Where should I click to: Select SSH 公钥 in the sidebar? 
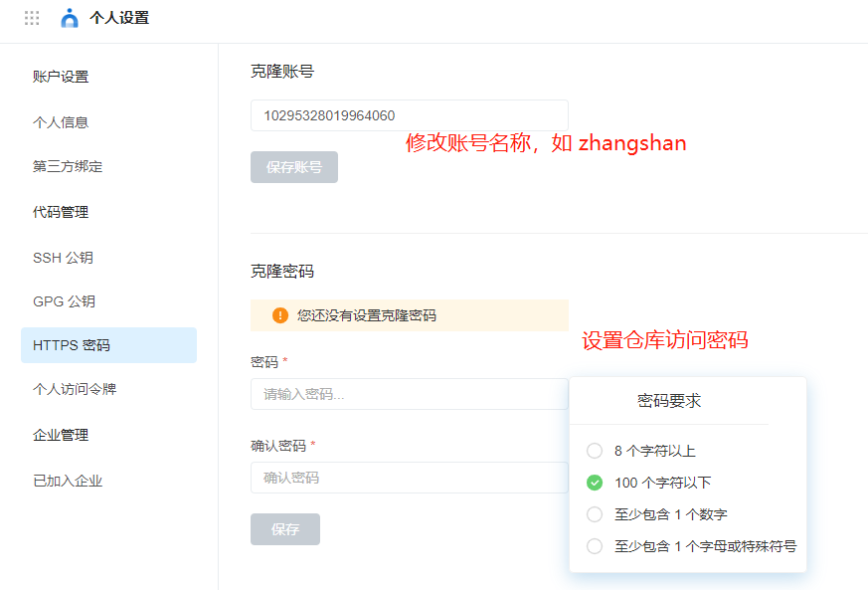point(63,258)
